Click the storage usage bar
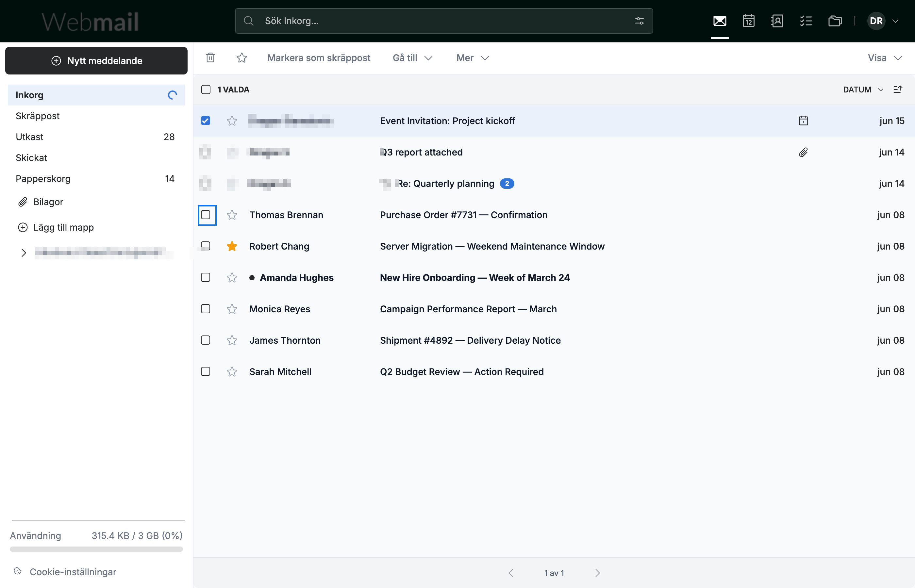The image size is (915, 588). click(96, 549)
